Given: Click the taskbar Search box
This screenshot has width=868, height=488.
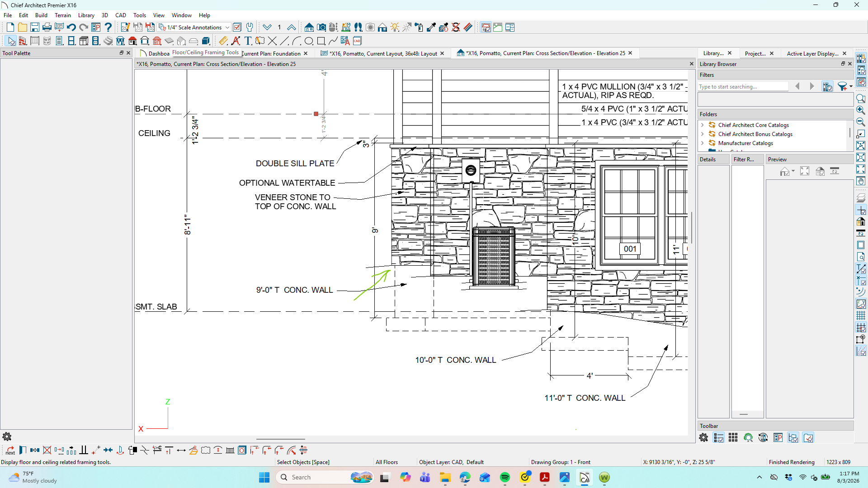Looking at the screenshot, I should point(325,477).
